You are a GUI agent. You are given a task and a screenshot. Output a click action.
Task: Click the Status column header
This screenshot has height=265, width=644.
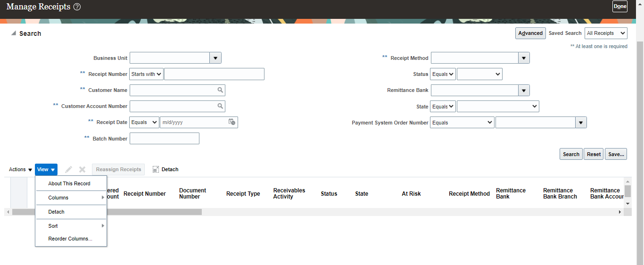click(329, 194)
